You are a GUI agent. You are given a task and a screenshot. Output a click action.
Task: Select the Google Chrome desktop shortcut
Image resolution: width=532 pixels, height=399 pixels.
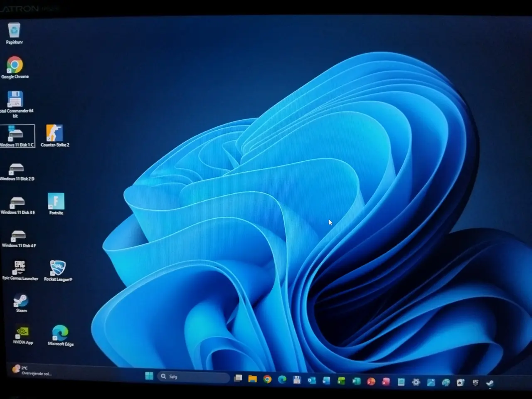tap(15, 68)
